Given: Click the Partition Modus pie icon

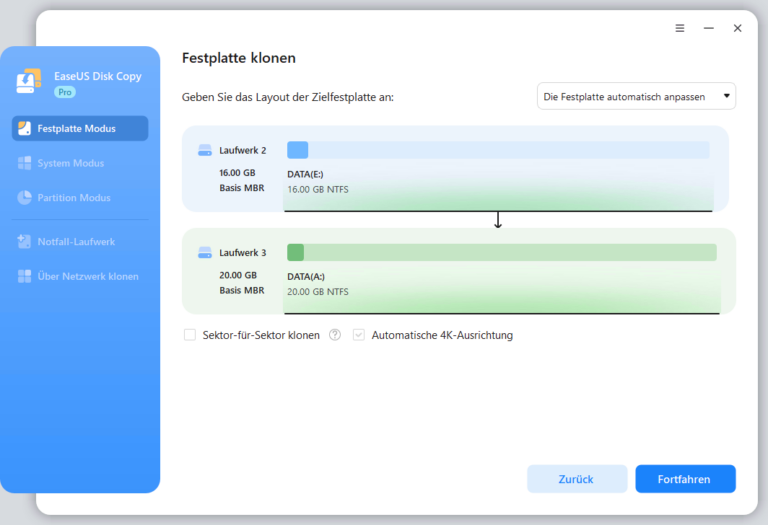Looking at the screenshot, I should pos(24,197).
